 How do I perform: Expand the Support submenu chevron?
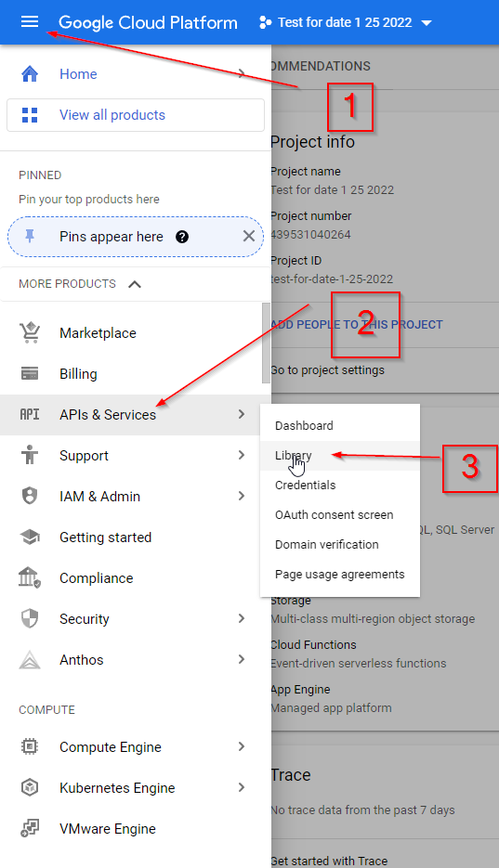click(242, 455)
